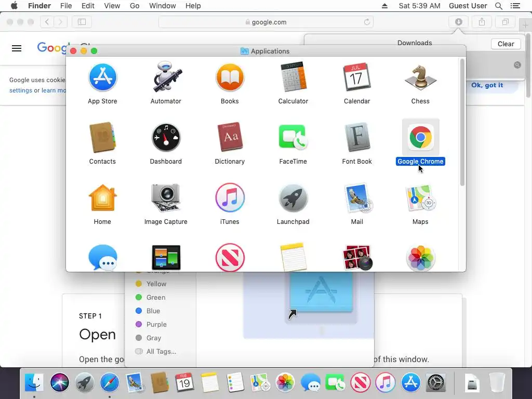Image resolution: width=532 pixels, height=399 pixels.
Task: Open the File menu
Action: [x=66, y=6]
